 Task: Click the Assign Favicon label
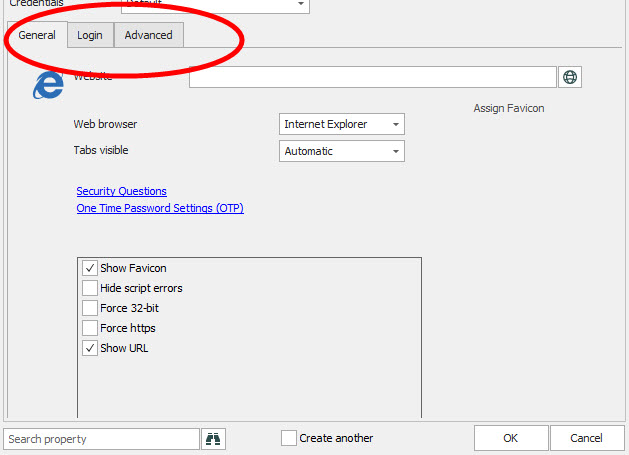[508, 108]
